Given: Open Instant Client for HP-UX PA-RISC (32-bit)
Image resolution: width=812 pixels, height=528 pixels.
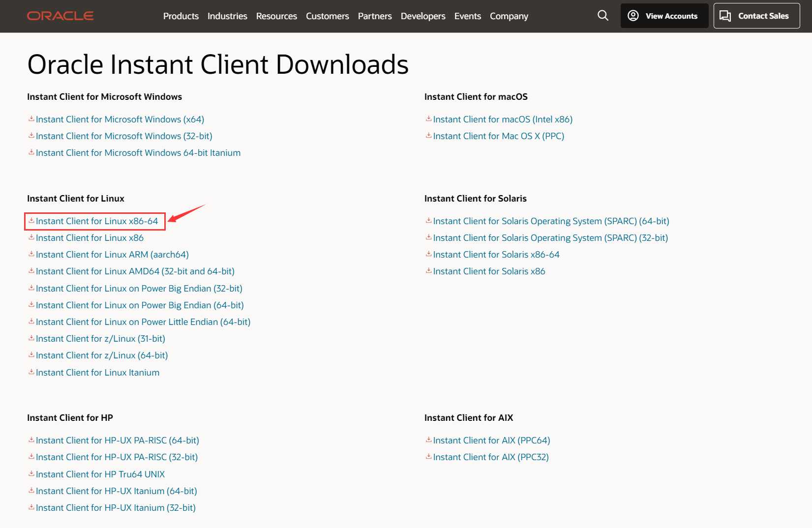Looking at the screenshot, I should 117,457.
